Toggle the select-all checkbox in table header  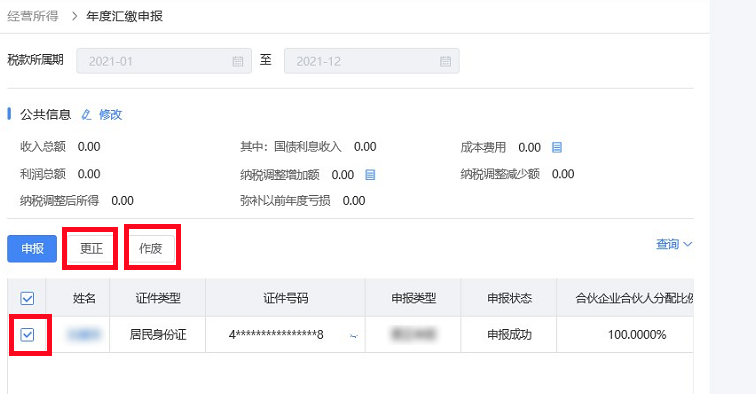click(x=27, y=299)
